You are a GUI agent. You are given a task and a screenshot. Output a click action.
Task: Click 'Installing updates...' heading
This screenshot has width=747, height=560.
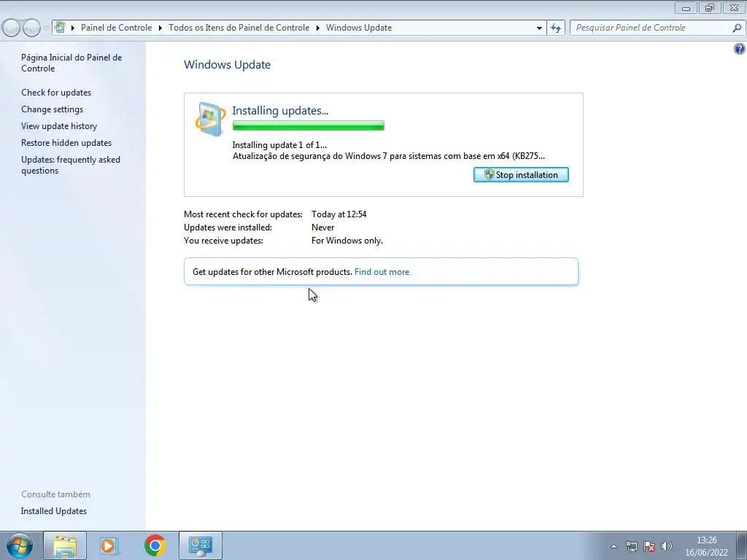pyautogui.click(x=280, y=111)
